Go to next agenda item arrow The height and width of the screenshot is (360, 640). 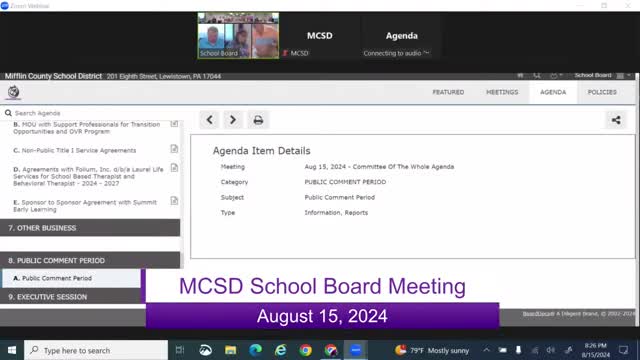pyautogui.click(x=233, y=120)
